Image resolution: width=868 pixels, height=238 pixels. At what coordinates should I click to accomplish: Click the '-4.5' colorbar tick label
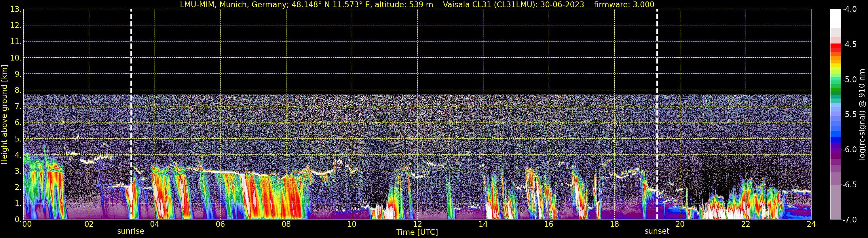click(x=850, y=44)
